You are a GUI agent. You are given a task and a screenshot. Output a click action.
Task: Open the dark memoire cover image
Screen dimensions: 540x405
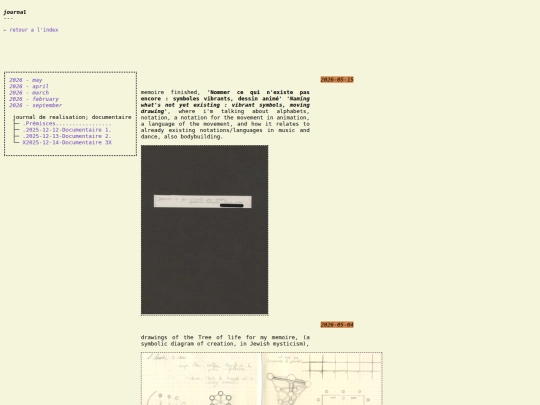205,230
